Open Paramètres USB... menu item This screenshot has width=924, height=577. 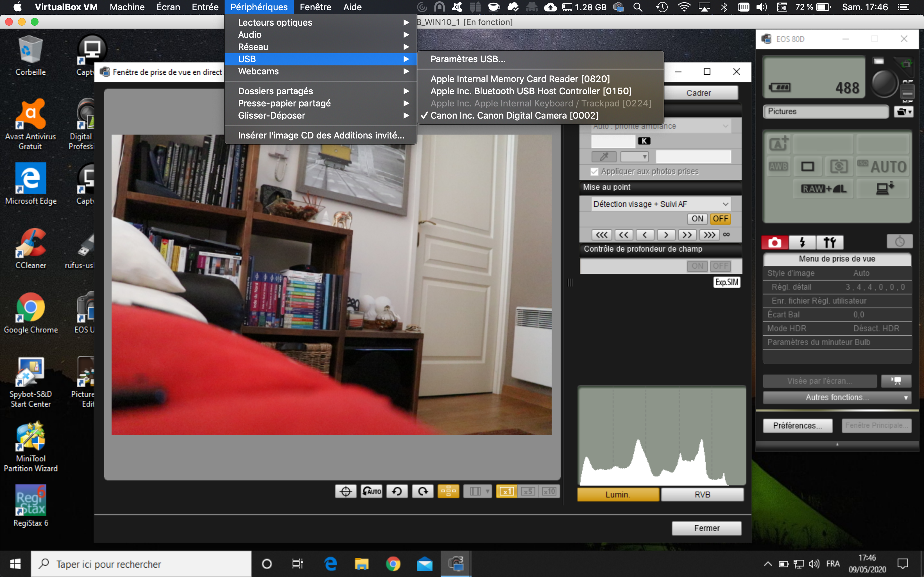click(468, 59)
